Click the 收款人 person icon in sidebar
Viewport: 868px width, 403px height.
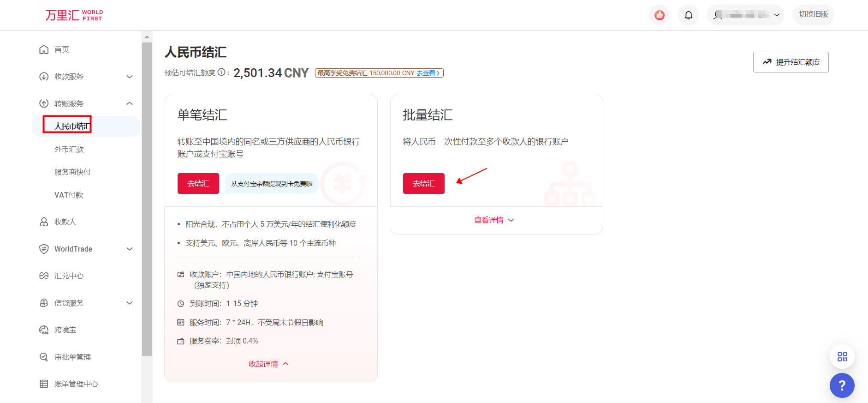click(44, 222)
